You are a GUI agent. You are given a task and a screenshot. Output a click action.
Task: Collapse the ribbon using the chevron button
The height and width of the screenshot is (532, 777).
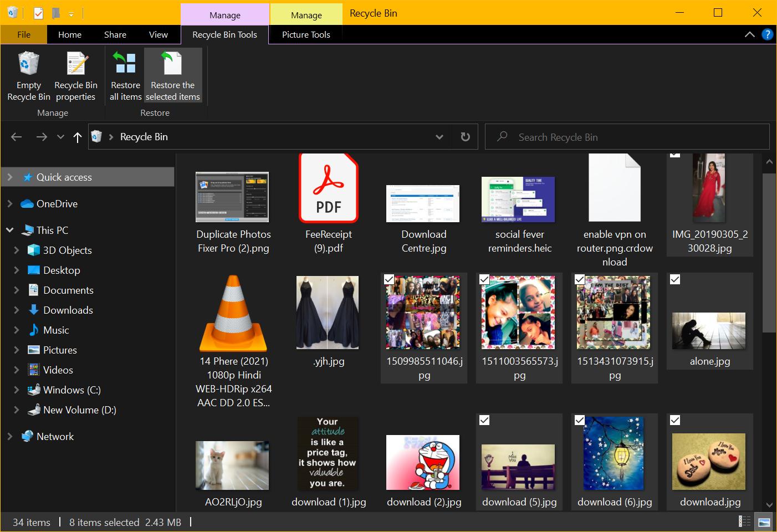pyautogui.click(x=750, y=34)
